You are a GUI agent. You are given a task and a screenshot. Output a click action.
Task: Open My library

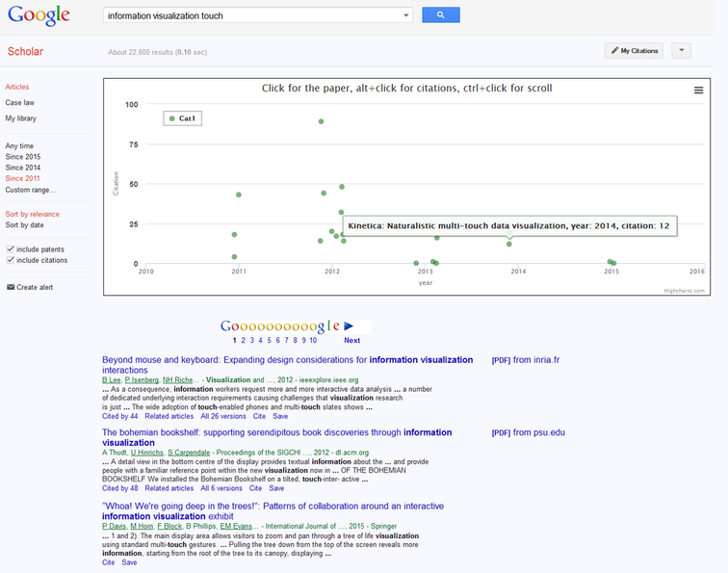(x=21, y=118)
